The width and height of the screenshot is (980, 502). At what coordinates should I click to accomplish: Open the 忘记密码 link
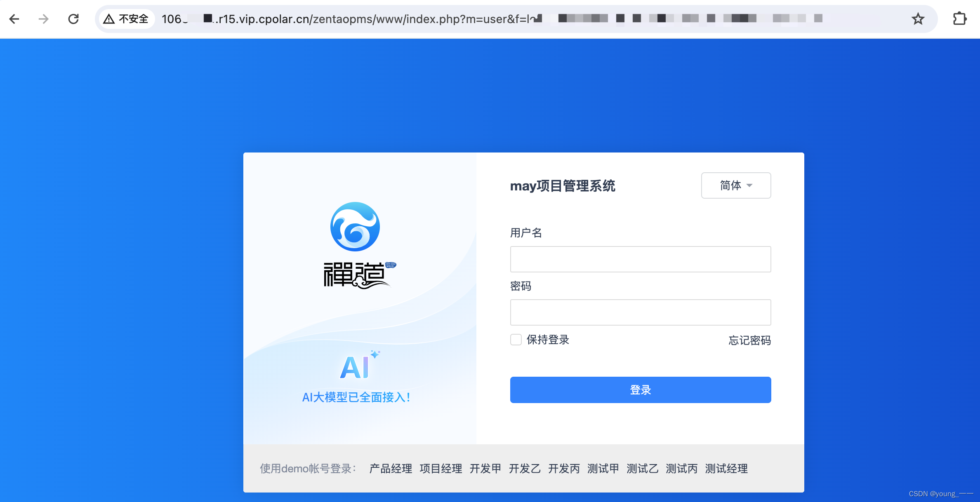click(x=749, y=340)
